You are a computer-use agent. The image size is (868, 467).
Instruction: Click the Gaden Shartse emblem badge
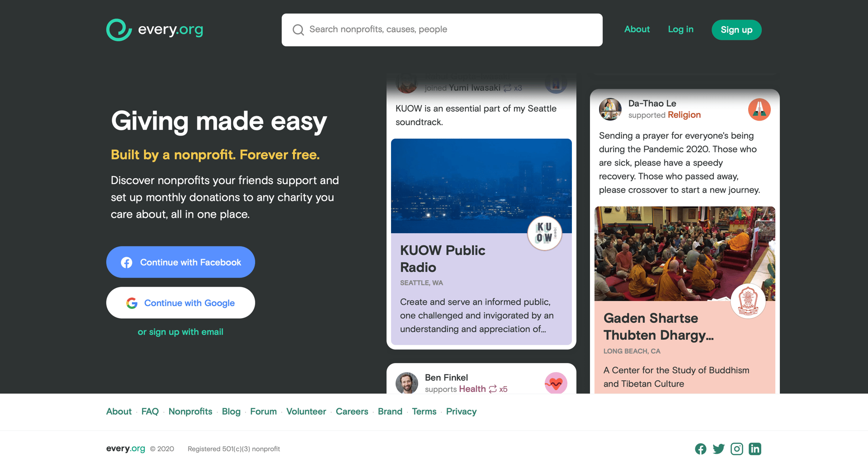point(748,301)
